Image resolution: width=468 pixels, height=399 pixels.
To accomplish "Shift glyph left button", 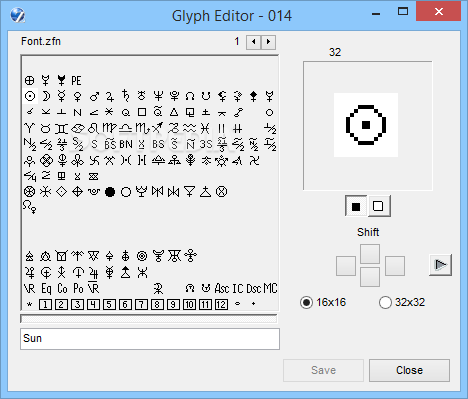I will [x=346, y=266].
